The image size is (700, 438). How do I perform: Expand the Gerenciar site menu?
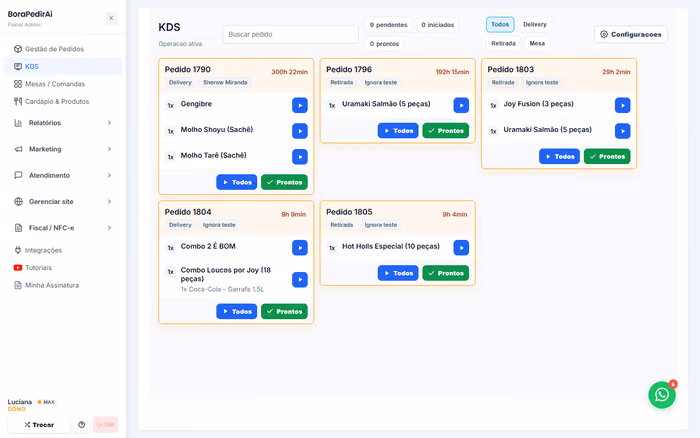tap(62, 202)
